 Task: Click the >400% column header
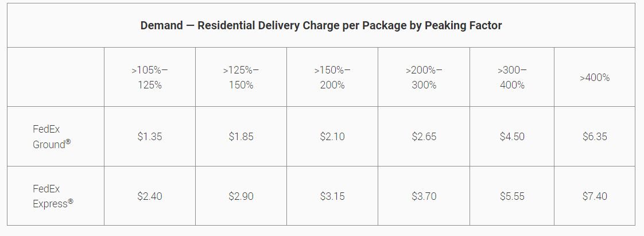pyautogui.click(x=595, y=78)
